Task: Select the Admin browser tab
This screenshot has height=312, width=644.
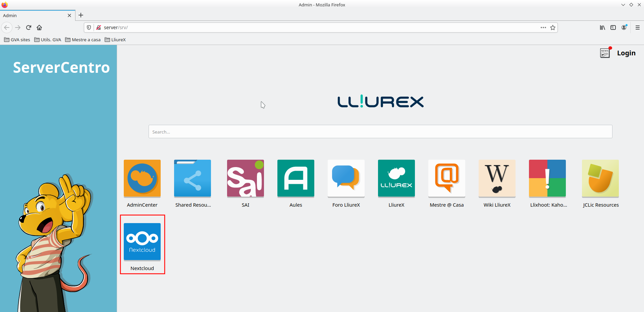Action: 34,15
